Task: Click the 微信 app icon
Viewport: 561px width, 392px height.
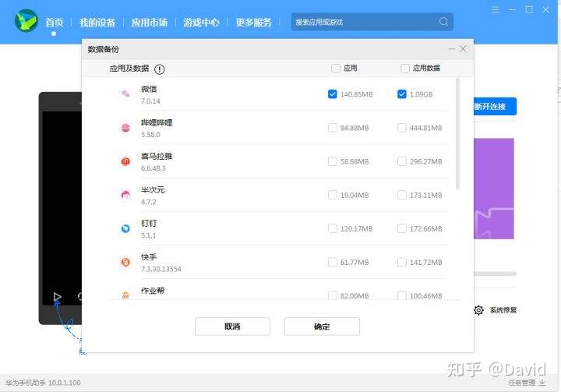Action: point(125,94)
